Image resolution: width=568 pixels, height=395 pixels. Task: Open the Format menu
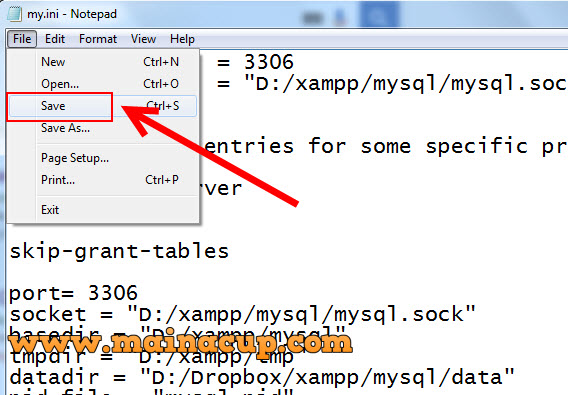coord(98,39)
